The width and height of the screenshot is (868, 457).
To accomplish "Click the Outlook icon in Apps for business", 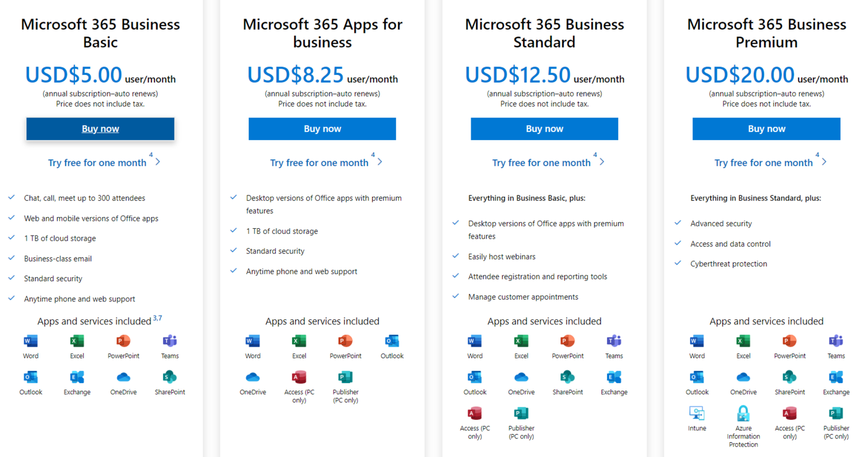I will [x=392, y=340].
